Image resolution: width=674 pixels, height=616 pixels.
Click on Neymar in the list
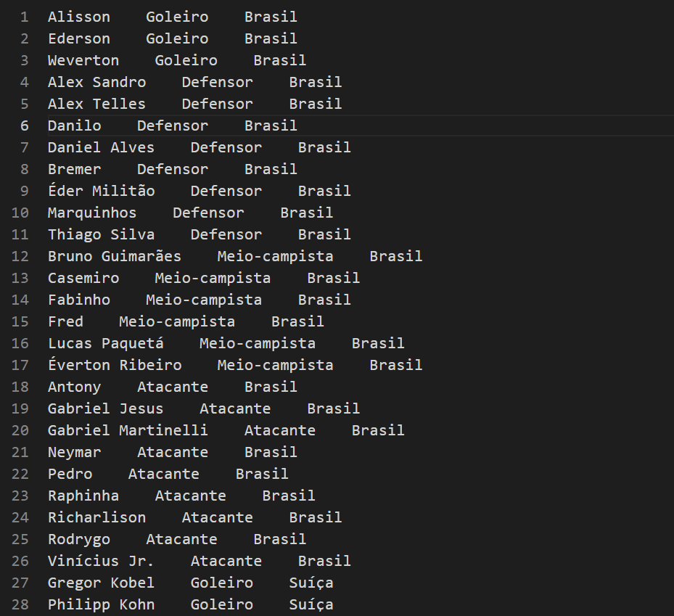coord(75,452)
